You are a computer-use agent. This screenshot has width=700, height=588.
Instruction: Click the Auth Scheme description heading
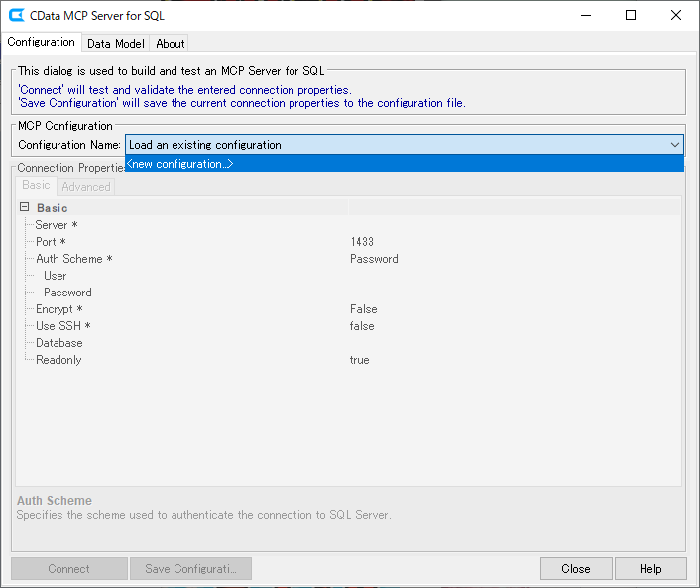tap(55, 501)
